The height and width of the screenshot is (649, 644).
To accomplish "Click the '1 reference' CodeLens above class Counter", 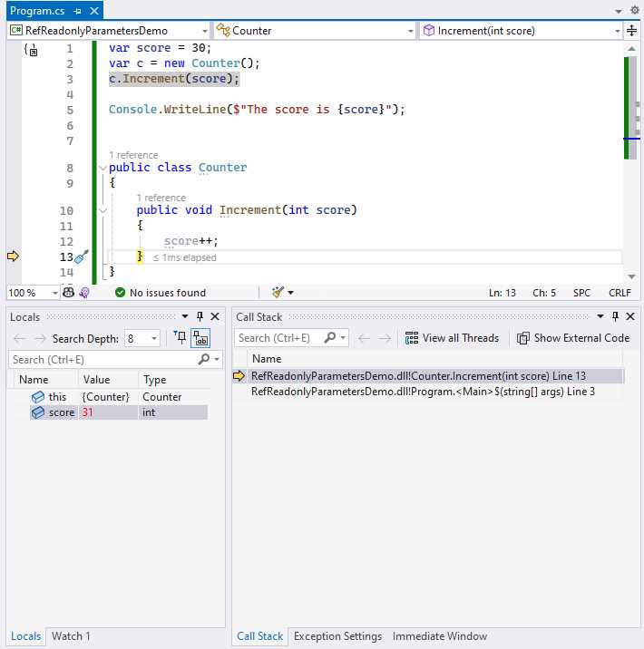I will [133, 155].
